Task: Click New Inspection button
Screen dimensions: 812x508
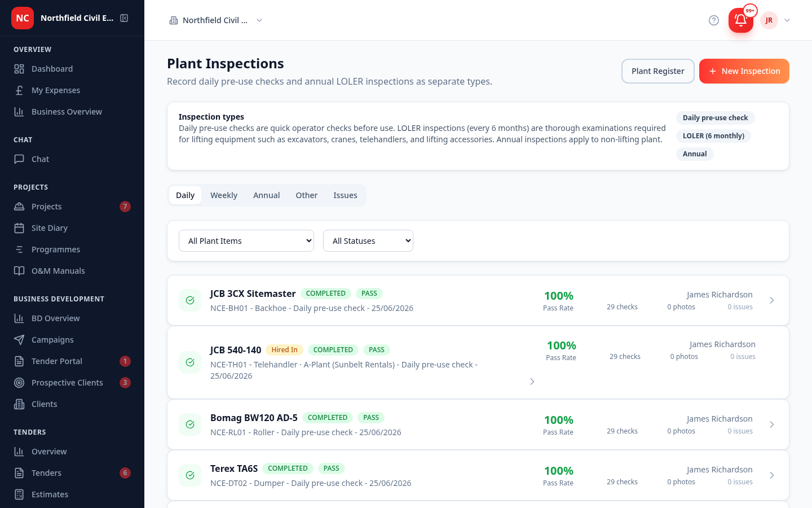Action: pos(744,71)
